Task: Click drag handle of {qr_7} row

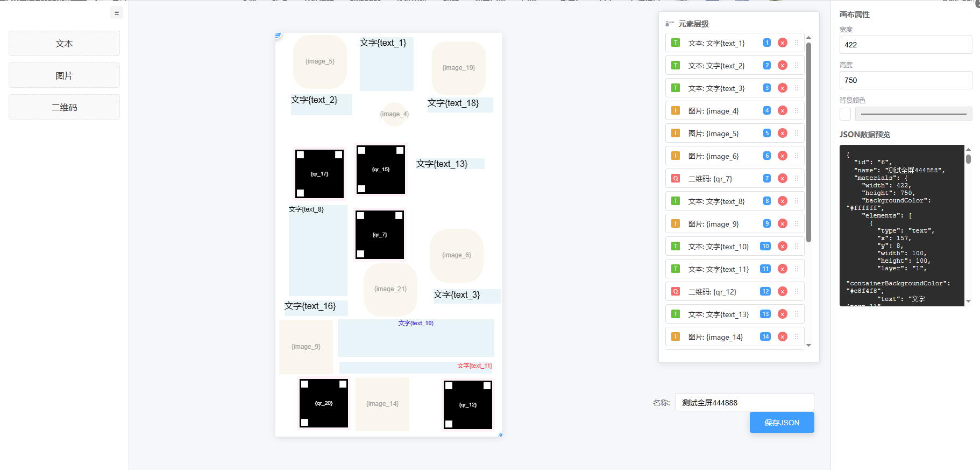Action: pyautogui.click(x=797, y=178)
